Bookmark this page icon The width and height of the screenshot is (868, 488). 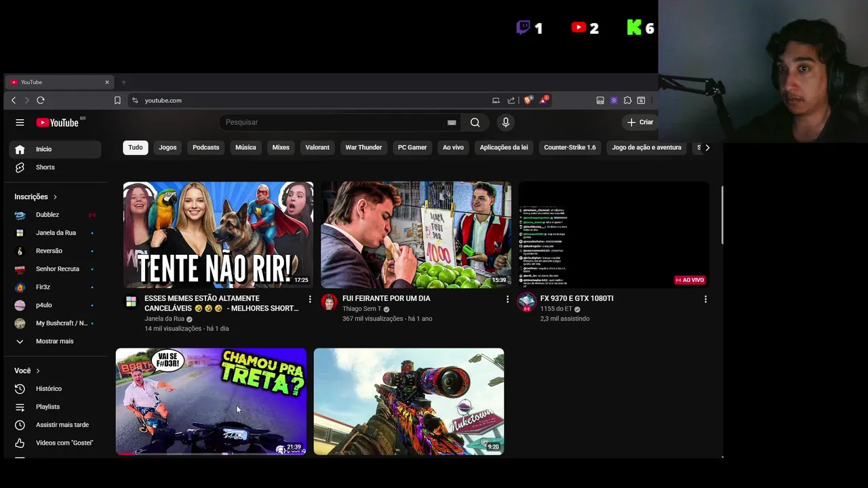click(x=117, y=100)
